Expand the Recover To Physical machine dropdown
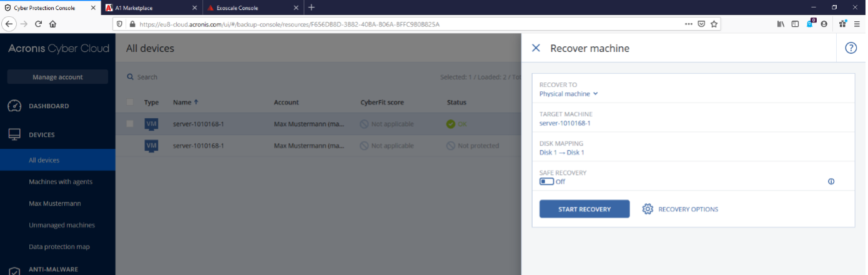 pyautogui.click(x=568, y=94)
